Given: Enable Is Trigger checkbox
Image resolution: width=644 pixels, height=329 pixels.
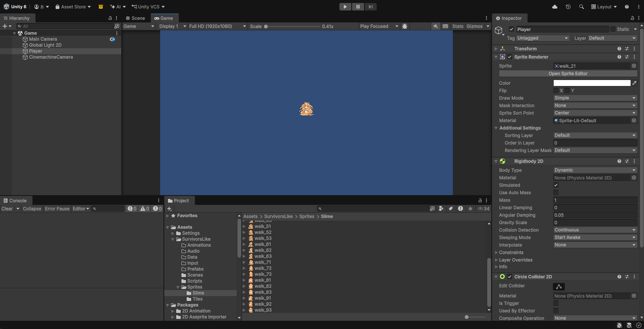Looking at the screenshot, I should click(x=556, y=303).
